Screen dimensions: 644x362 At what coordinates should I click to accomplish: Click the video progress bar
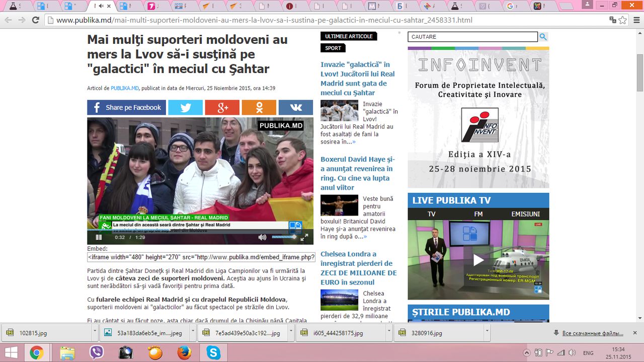[200, 231]
